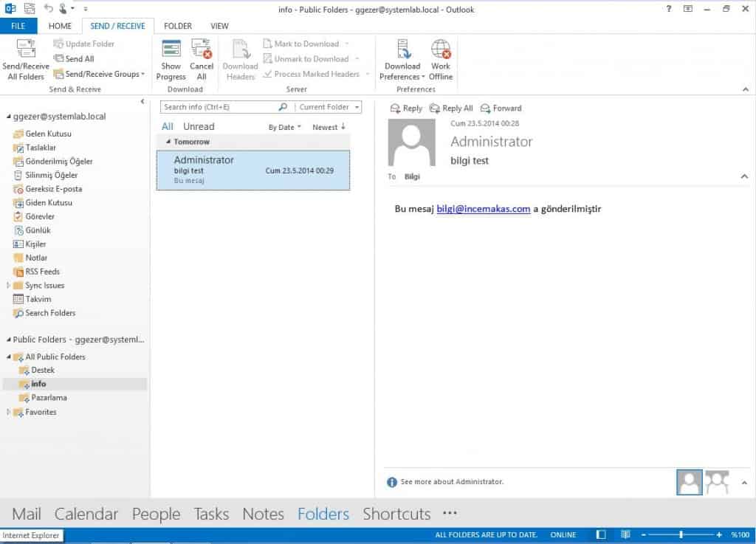Forward the bilgi test message
This screenshot has height=544, width=756.
pyautogui.click(x=501, y=109)
